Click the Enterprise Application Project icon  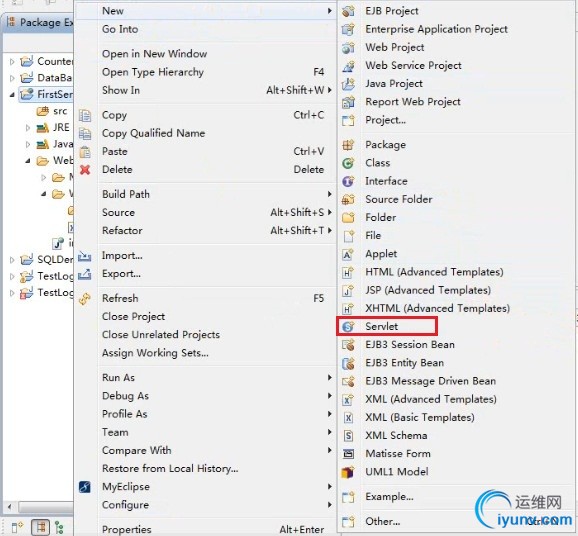click(348, 29)
